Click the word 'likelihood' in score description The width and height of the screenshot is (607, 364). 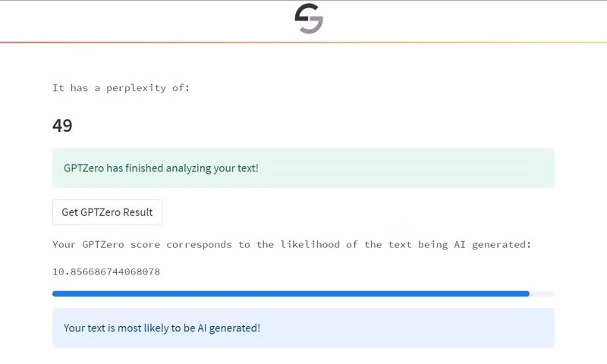pyautogui.click(x=310, y=244)
